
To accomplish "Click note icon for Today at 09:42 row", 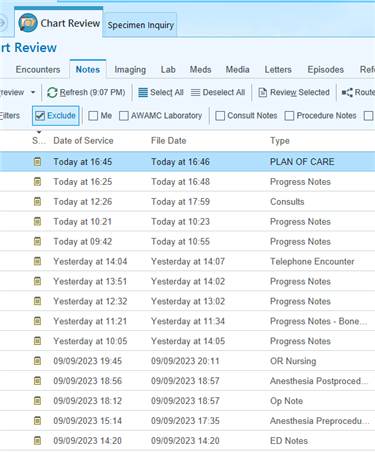I will pyautogui.click(x=38, y=241).
